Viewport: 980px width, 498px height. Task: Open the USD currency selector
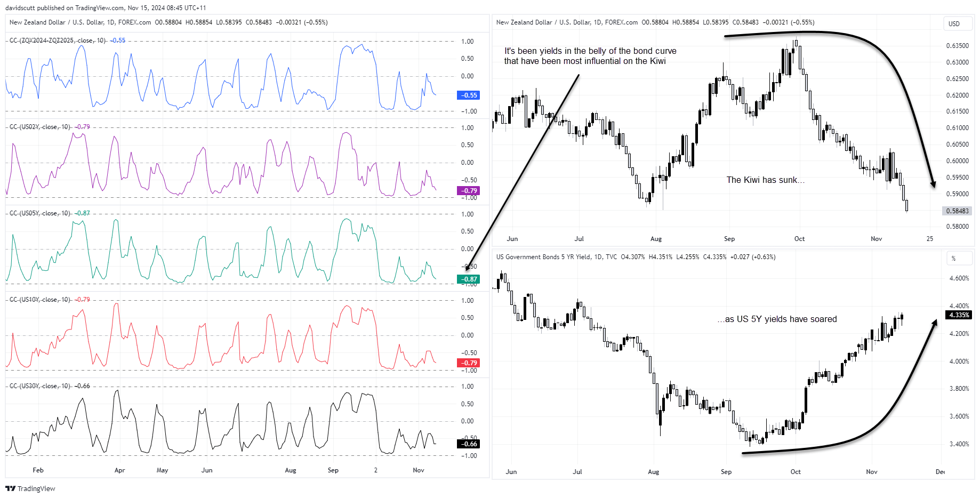[958, 23]
